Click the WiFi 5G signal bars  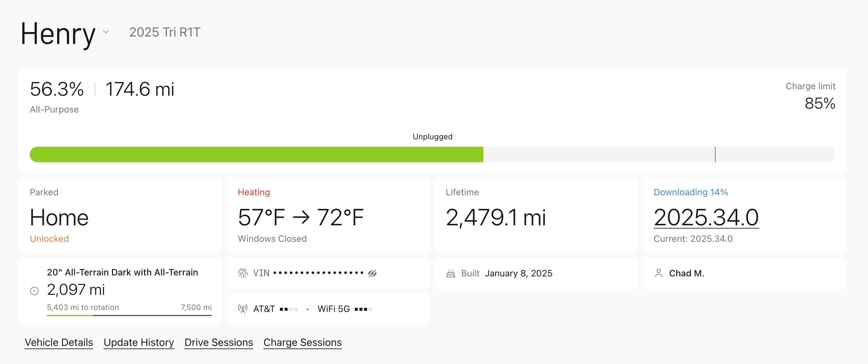pyautogui.click(x=363, y=309)
